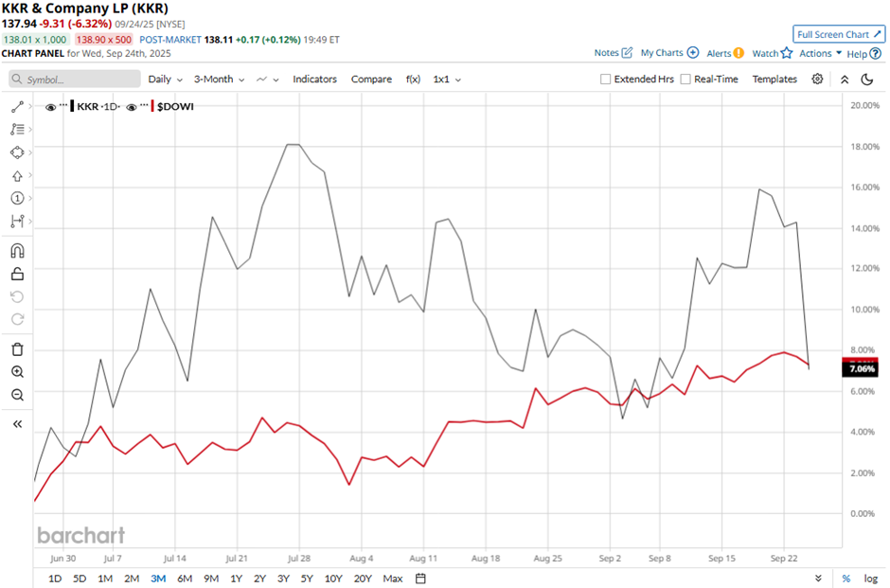Delete drawings with the trash icon
The image size is (890, 588).
click(x=17, y=349)
